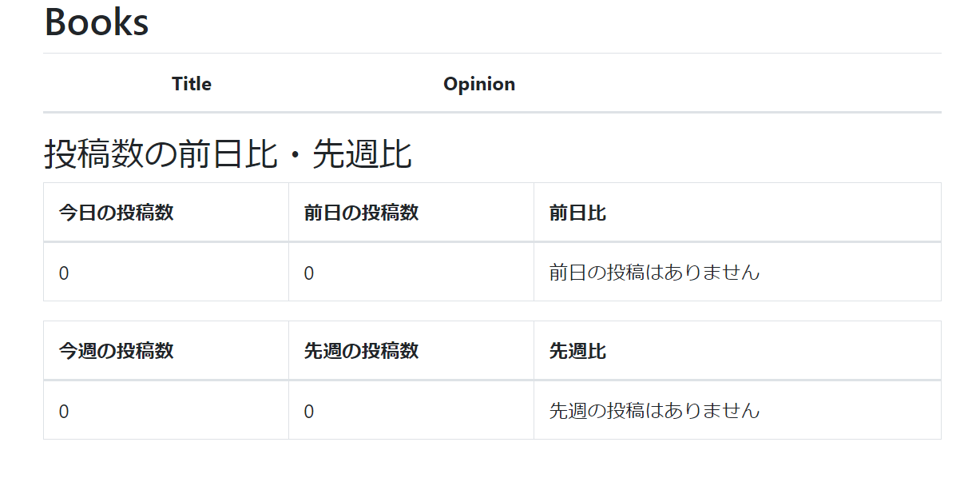This screenshot has height=486, width=980.
Task: Click the 今週の投稿数 header cell
Action: coord(166,351)
